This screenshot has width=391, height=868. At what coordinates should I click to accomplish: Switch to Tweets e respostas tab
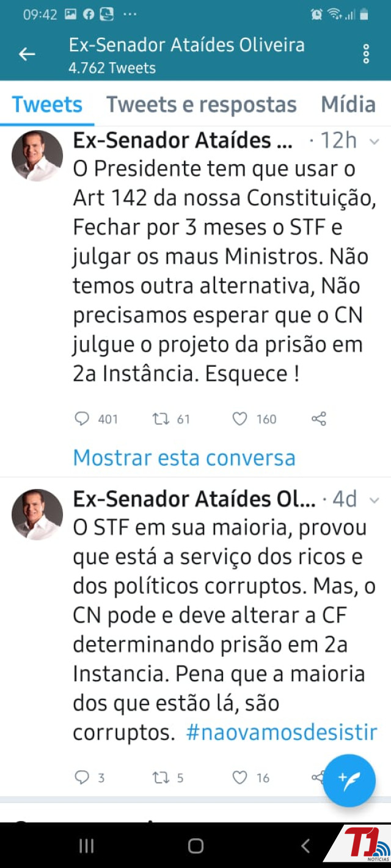pos(202,104)
